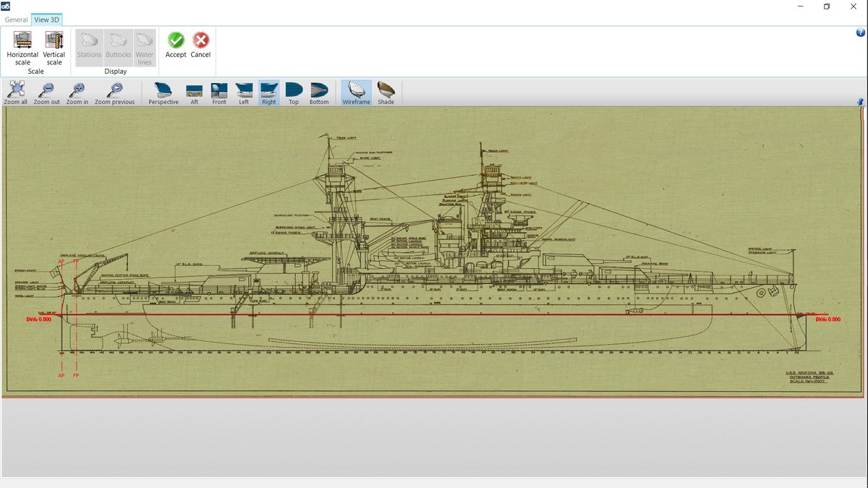
Task: Select the Front view
Action: 219,93
